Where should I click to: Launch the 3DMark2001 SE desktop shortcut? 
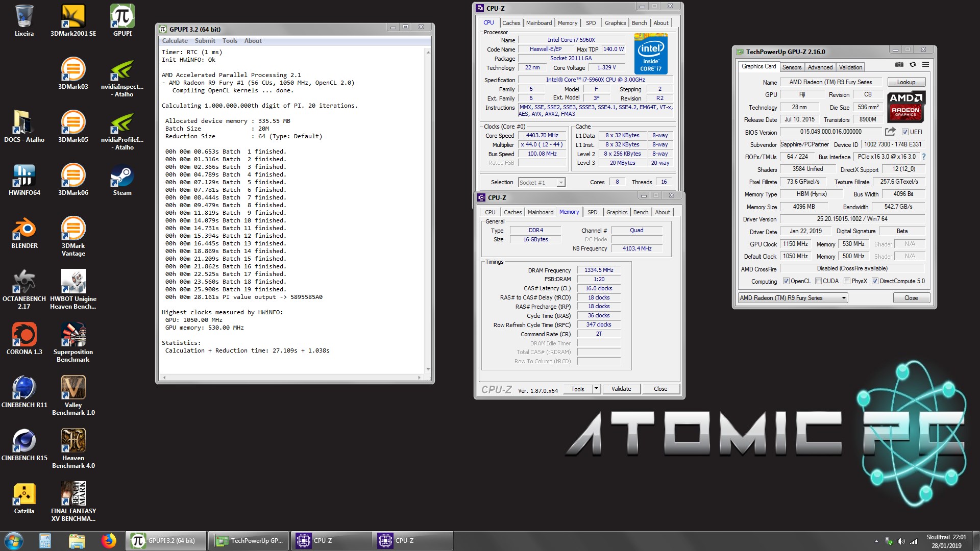click(73, 20)
